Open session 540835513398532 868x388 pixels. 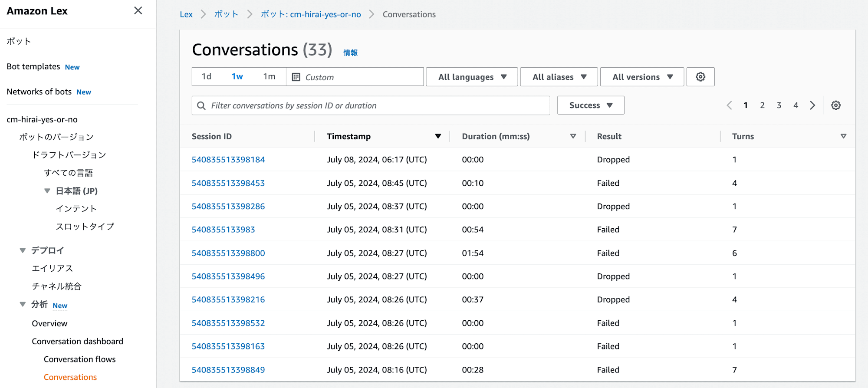(x=228, y=323)
